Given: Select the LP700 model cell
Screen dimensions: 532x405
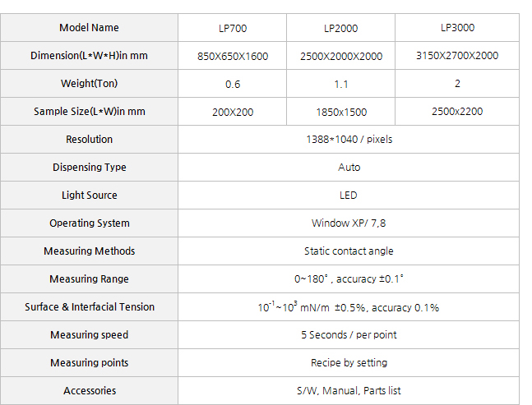Looking at the screenshot, I should tap(233, 28).
